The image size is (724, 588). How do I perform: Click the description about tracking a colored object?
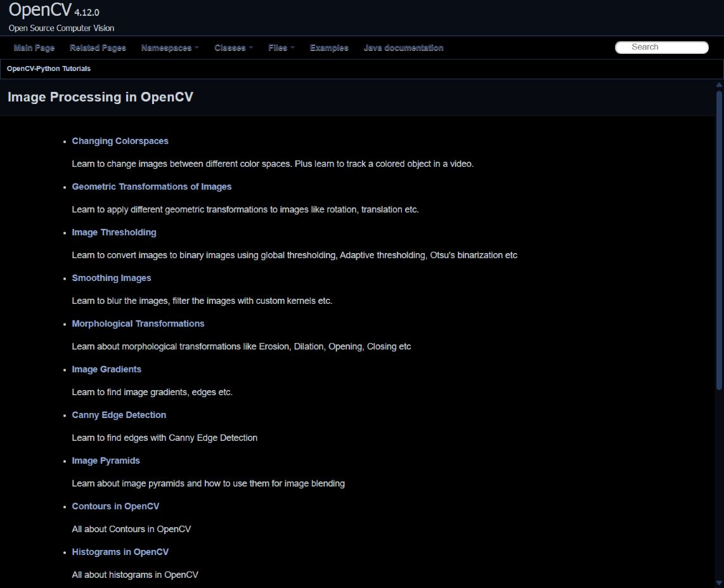[273, 164]
